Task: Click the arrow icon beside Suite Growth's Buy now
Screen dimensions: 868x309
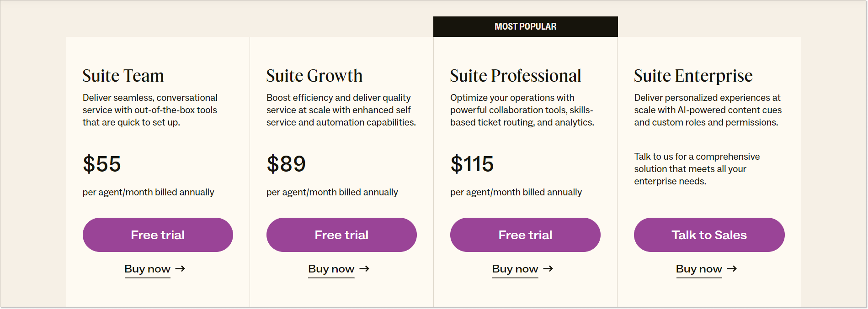Action: pyautogui.click(x=364, y=269)
